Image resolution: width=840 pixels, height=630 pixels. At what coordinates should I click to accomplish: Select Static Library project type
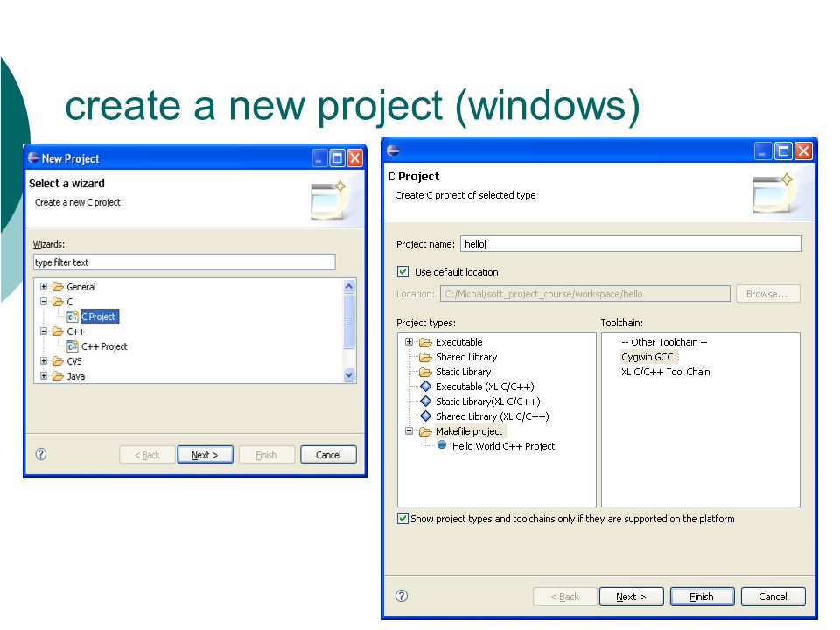(x=464, y=372)
